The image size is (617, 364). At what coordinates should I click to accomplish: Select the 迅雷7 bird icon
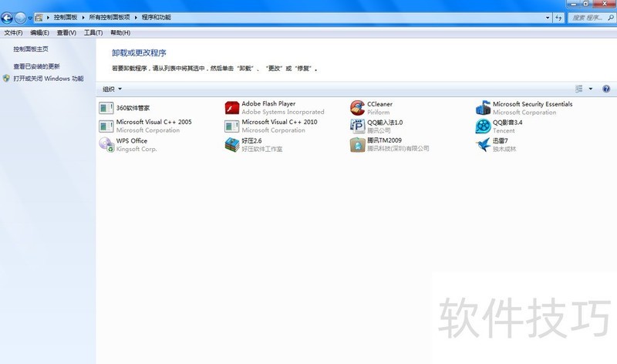483,144
